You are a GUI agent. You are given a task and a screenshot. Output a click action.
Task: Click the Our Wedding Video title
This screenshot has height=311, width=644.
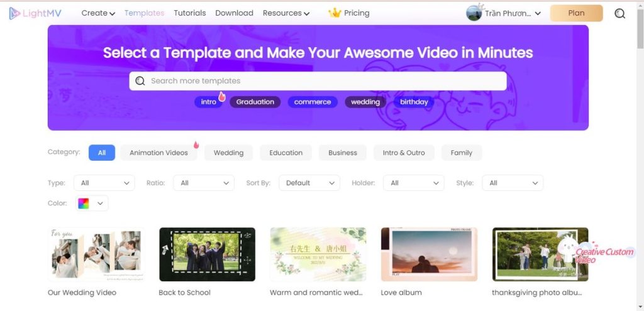click(82, 293)
